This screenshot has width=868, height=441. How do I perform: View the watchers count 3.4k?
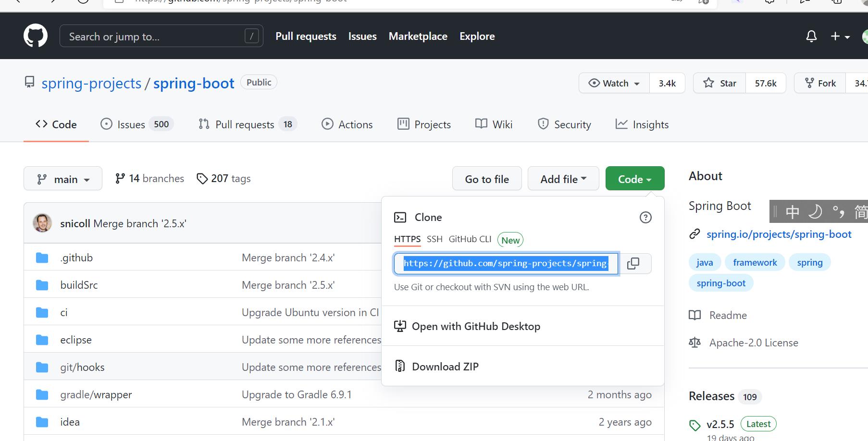[x=667, y=83]
